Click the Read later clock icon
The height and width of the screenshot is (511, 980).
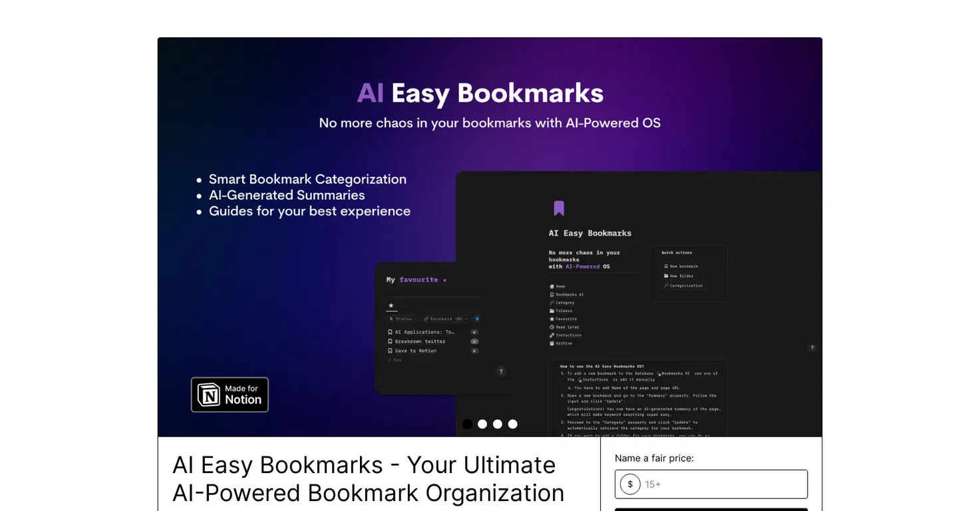coord(552,327)
